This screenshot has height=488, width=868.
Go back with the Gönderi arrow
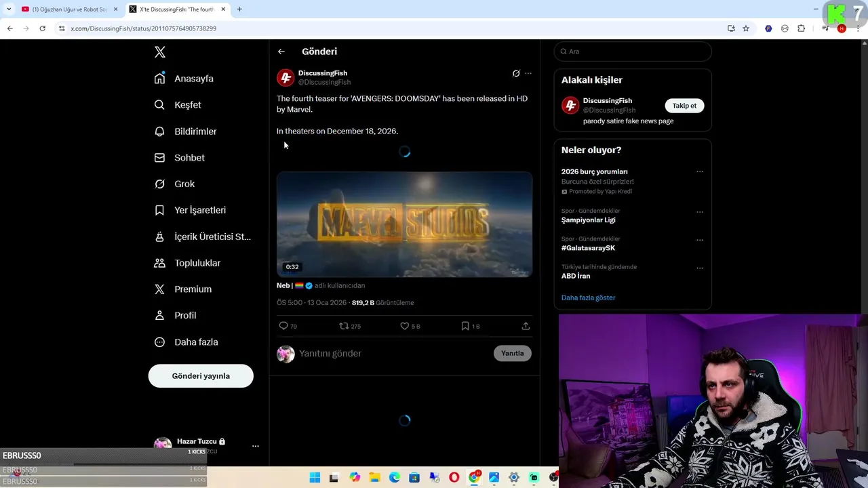coord(281,52)
